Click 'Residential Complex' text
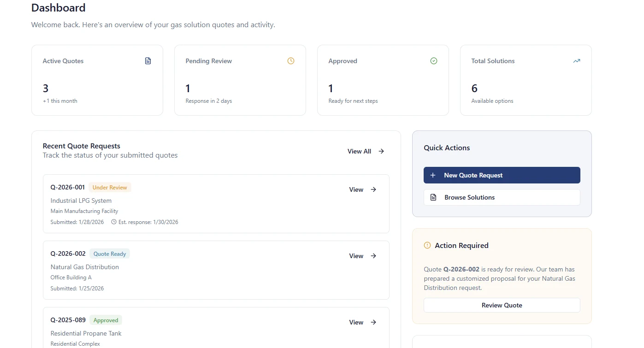Image resolution: width=644 pixels, height=348 pixels. pos(75,344)
